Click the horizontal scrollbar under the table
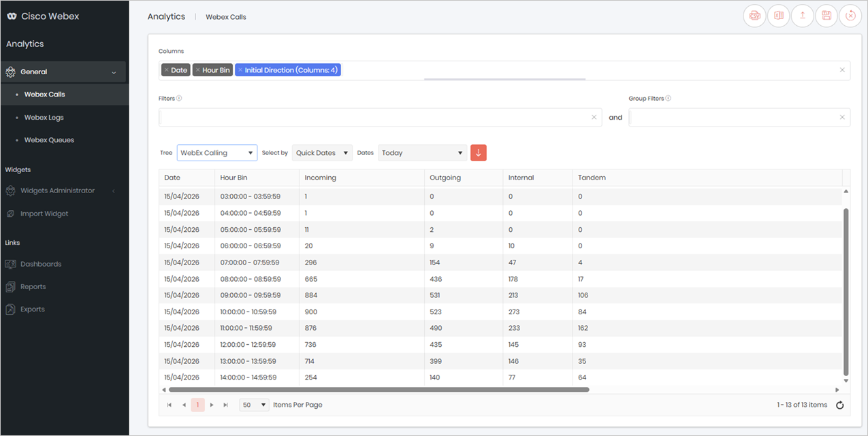The height and width of the screenshot is (436, 868). 379,390
